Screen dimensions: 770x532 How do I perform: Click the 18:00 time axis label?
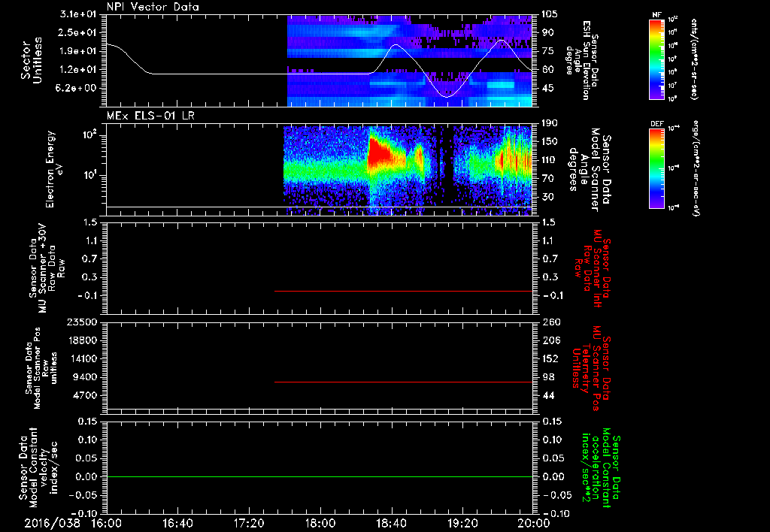320,523
